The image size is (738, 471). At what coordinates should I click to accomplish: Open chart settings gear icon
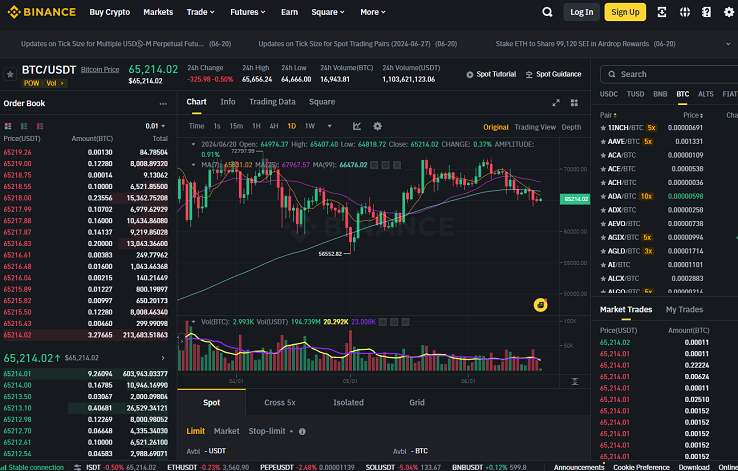(377, 126)
